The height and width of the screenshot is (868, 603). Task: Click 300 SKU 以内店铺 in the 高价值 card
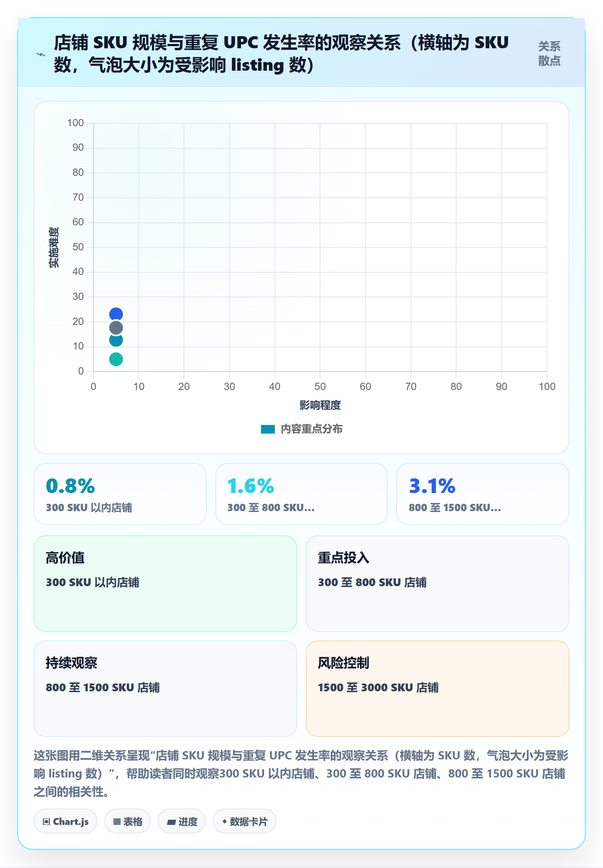pyautogui.click(x=93, y=582)
